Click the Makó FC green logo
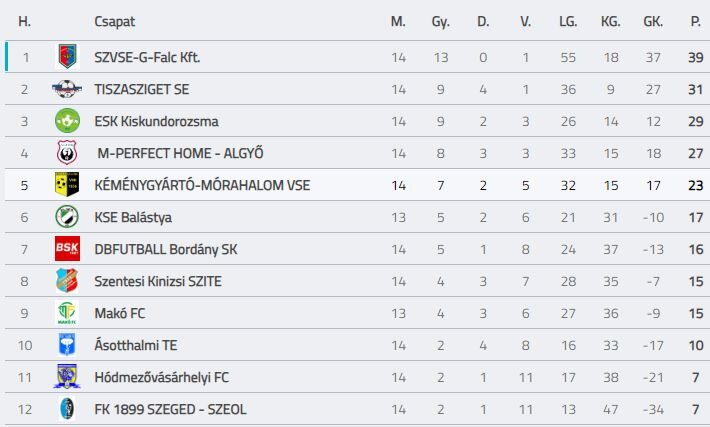This screenshot has height=427, width=710. (67, 313)
